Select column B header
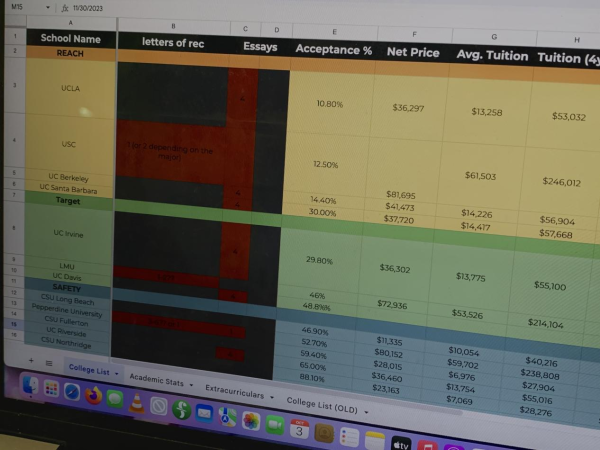Viewport: 600px width, 450px height. (173, 26)
